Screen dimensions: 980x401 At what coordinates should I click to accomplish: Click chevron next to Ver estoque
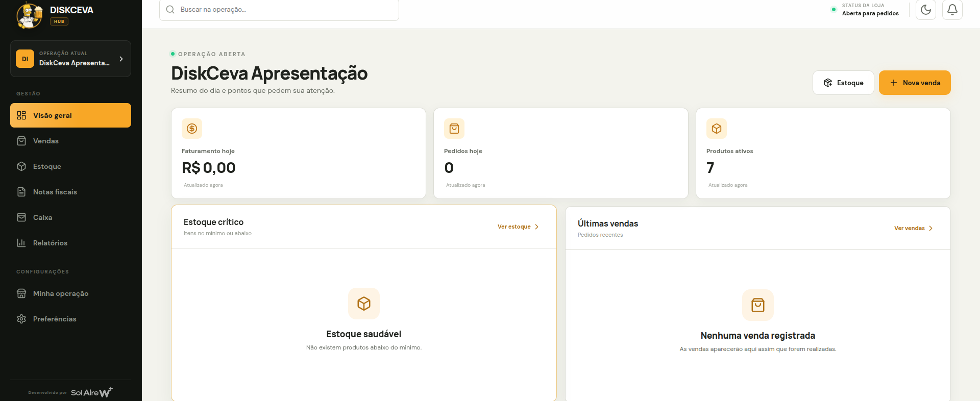click(x=536, y=227)
